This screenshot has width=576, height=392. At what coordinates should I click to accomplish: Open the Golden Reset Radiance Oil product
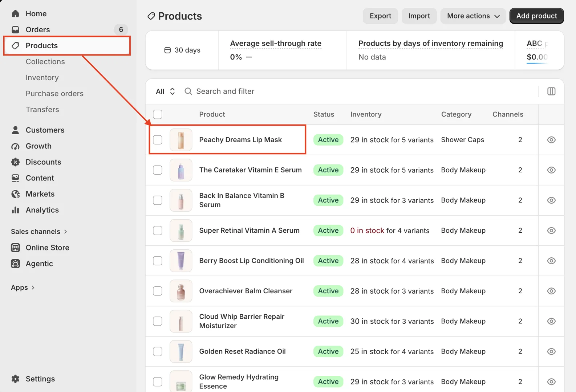pyautogui.click(x=243, y=351)
